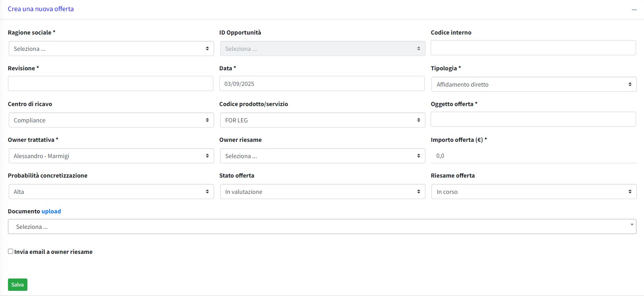Open the Ragione sociale dropdown
The image size is (644, 296).
pyautogui.click(x=111, y=48)
